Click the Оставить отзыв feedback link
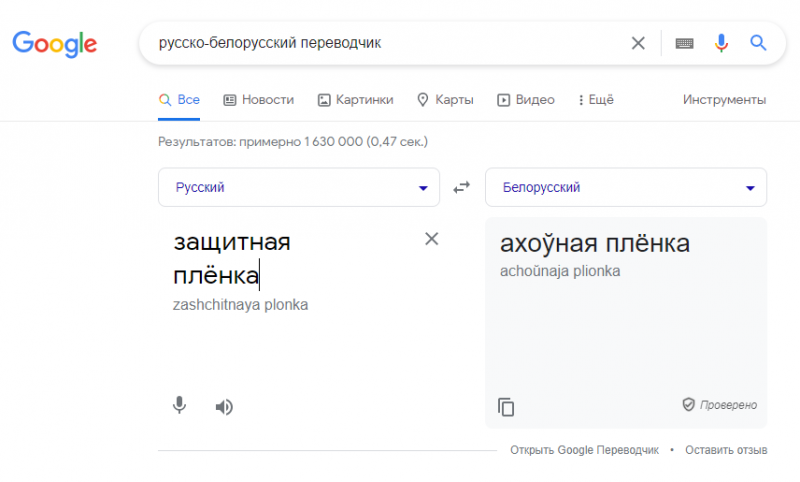This screenshot has width=800, height=482. point(726,450)
